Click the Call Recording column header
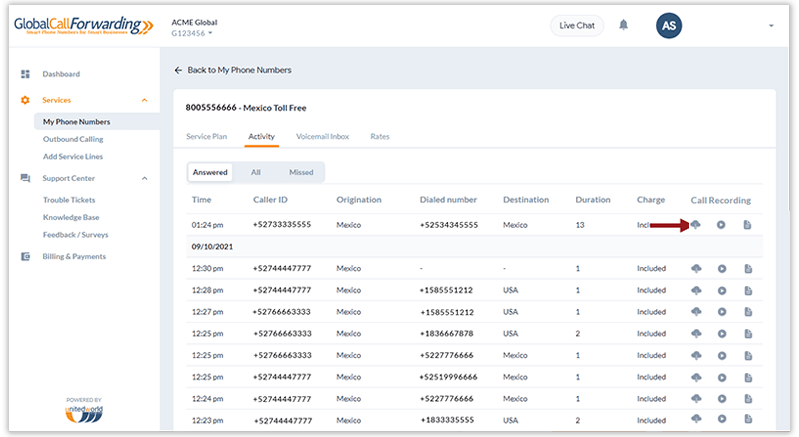799x437 pixels. [x=721, y=200]
